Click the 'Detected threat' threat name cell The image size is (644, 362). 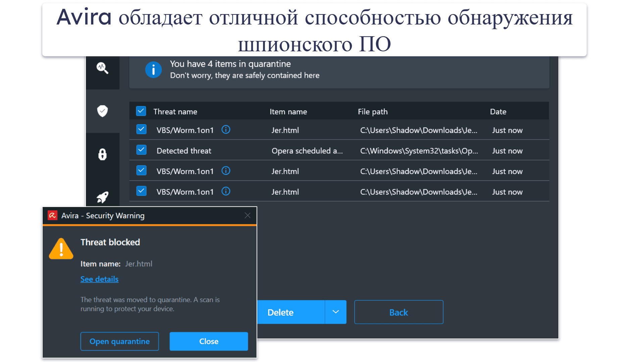[x=184, y=151]
